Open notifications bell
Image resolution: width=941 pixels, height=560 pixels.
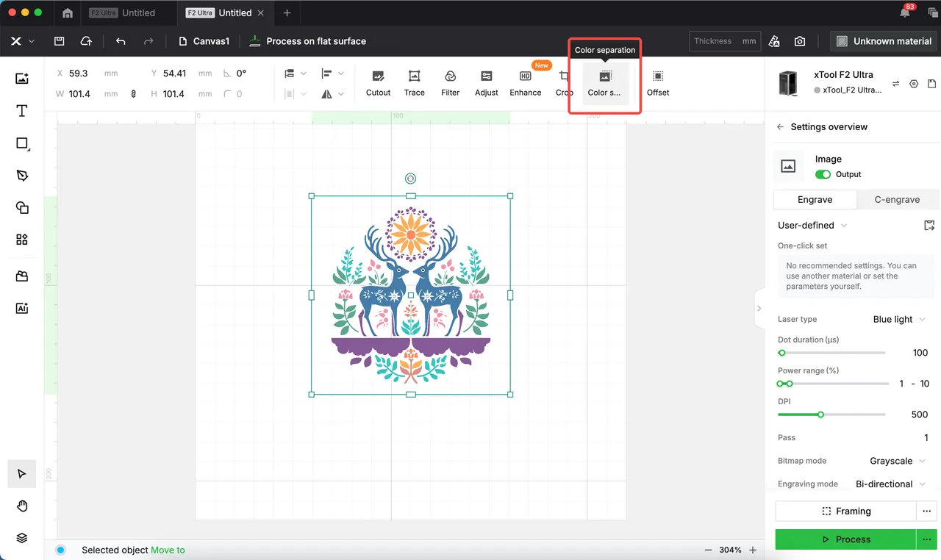click(x=906, y=12)
